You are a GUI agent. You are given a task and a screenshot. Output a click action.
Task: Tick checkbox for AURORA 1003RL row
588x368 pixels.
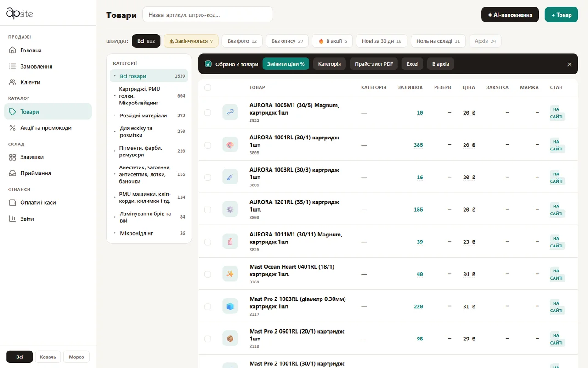tap(208, 177)
